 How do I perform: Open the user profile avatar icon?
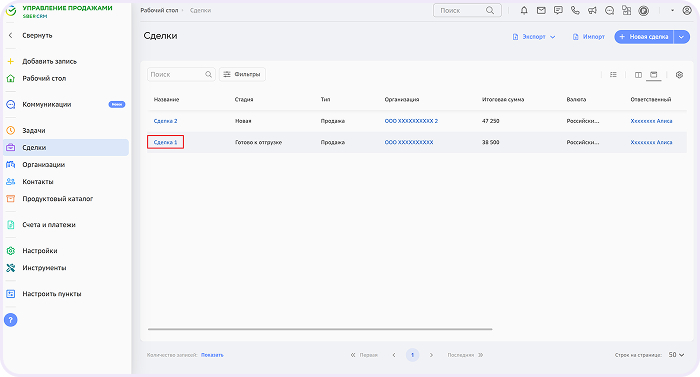pos(687,10)
